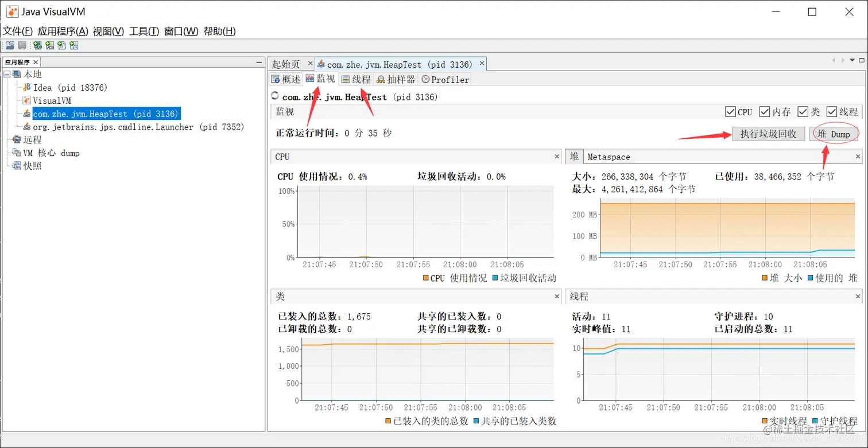
Task: Click the Add JMX Connection toolbar icon
Action: 49,46
